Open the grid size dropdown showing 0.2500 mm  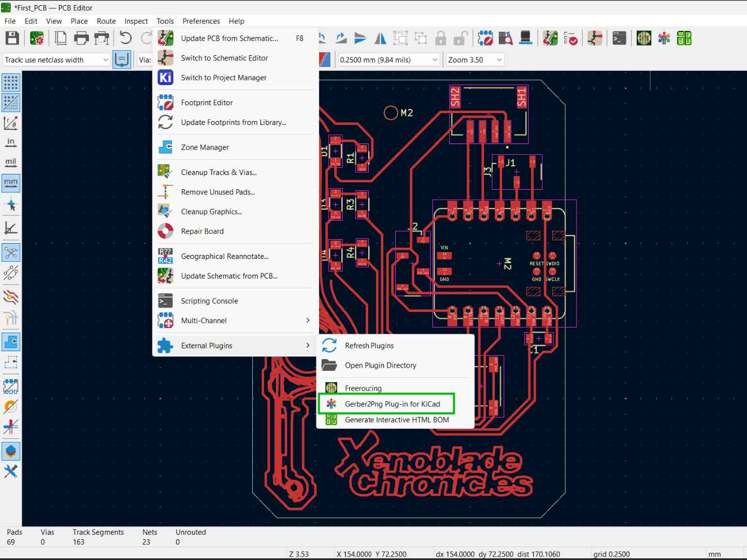435,60
